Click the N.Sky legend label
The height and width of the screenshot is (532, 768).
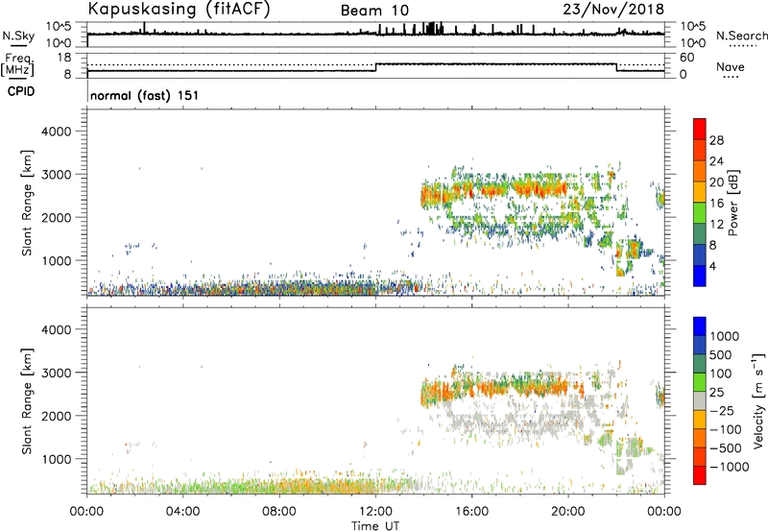pos(18,36)
